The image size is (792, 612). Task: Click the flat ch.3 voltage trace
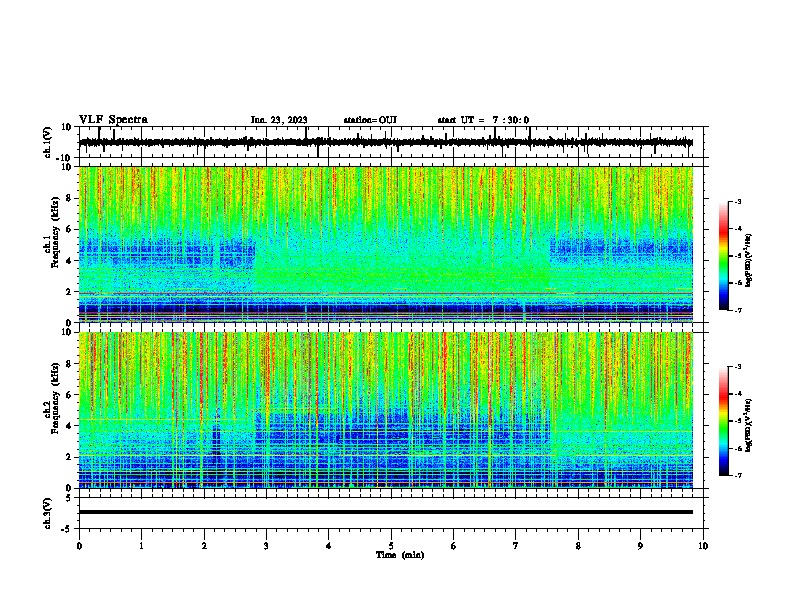[386, 512]
